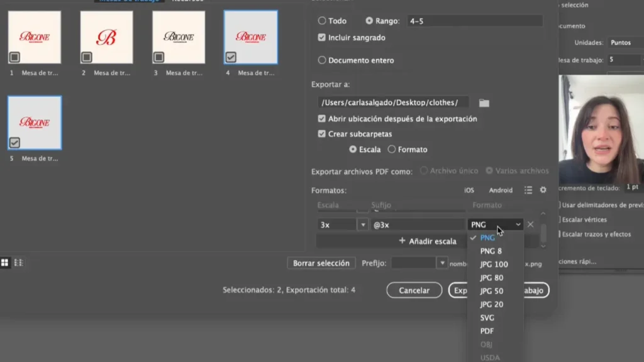Select the Todo radio button
The width and height of the screenshot is (644, 362).
click(x=322, y=21)
